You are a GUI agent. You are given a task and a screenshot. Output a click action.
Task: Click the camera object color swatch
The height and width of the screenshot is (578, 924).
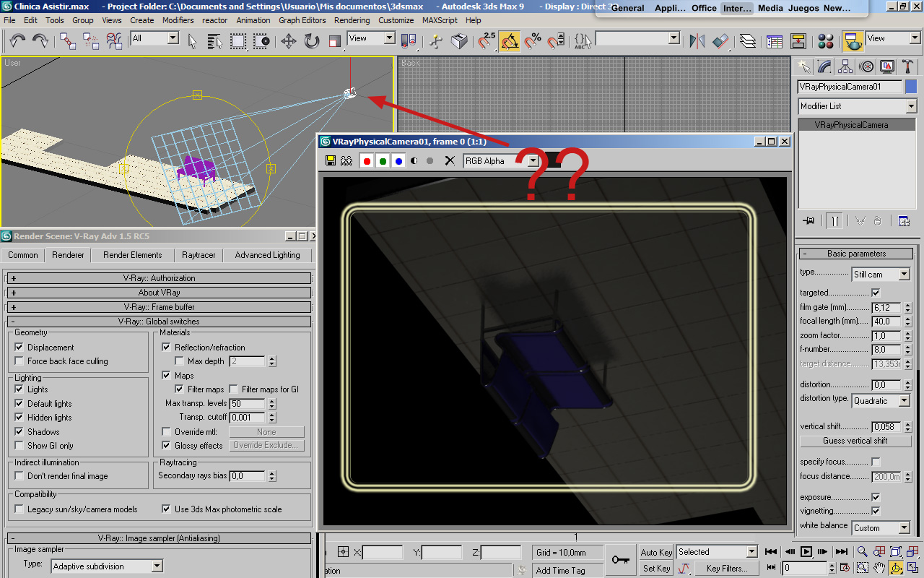coord(910,87)
